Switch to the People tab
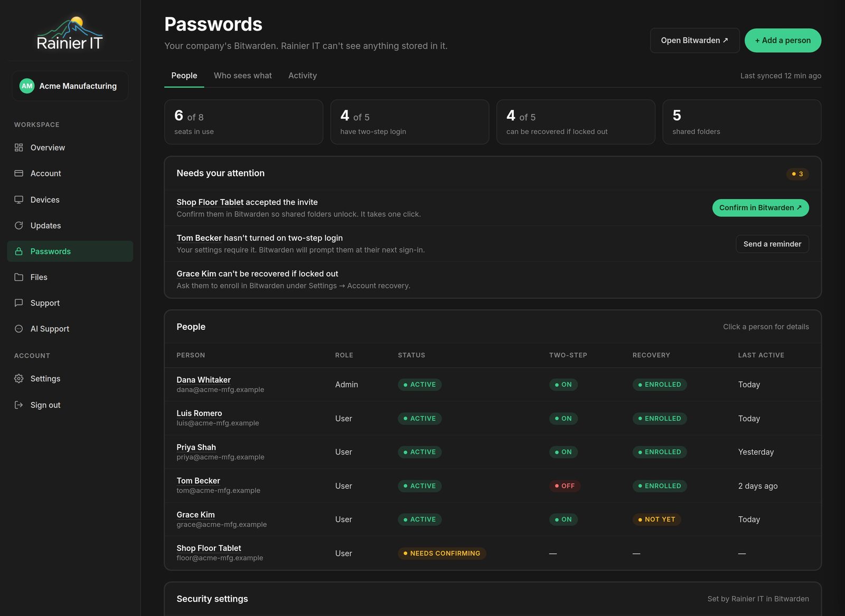 coord(184,75)
